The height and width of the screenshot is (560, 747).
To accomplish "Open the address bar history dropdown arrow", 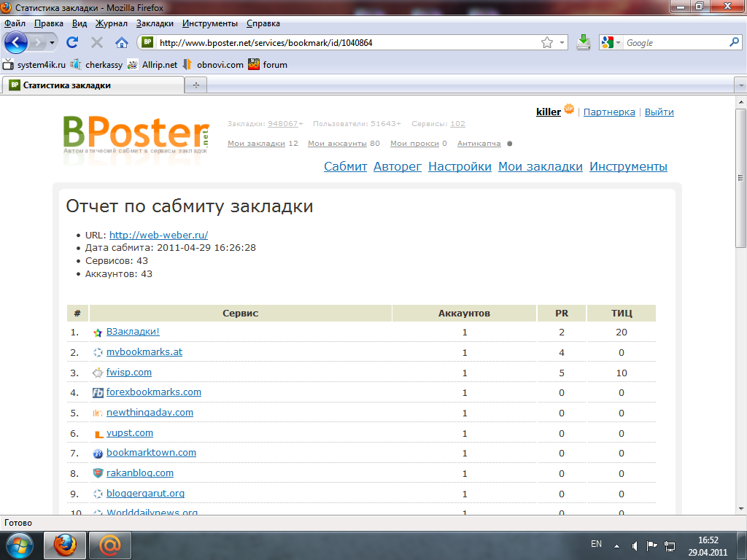I will 562,43.
